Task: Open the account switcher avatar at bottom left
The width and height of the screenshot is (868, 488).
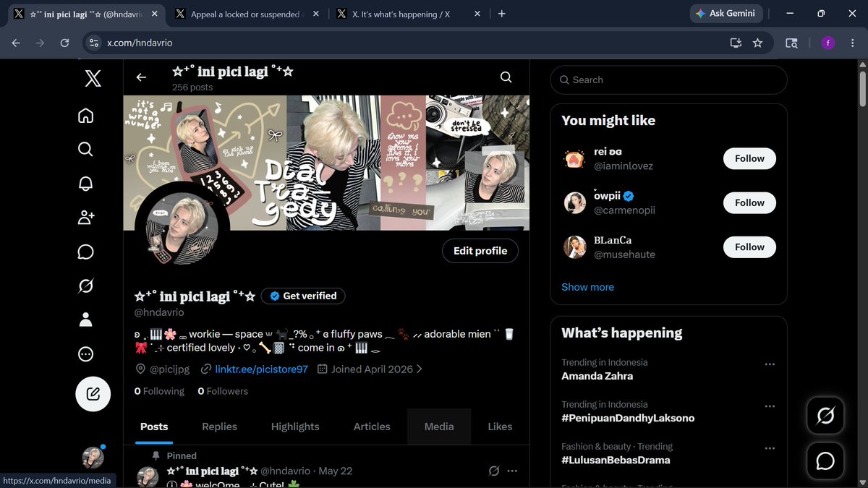Action: pos(93,457)
